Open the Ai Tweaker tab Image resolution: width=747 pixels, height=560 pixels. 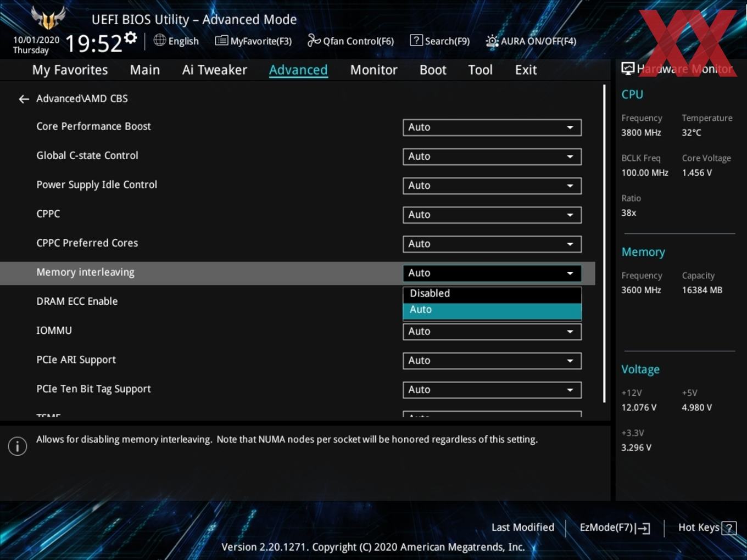(x=215, y=70)
